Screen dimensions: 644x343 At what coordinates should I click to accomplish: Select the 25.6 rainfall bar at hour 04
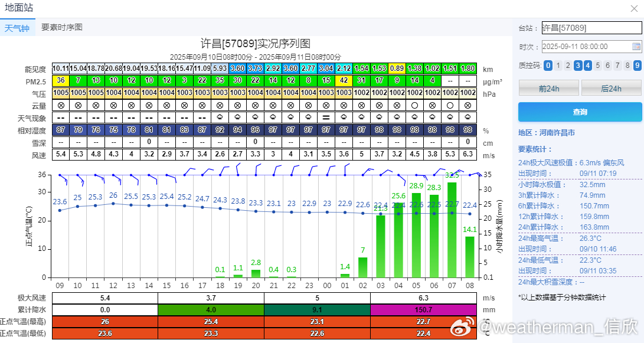398,240
